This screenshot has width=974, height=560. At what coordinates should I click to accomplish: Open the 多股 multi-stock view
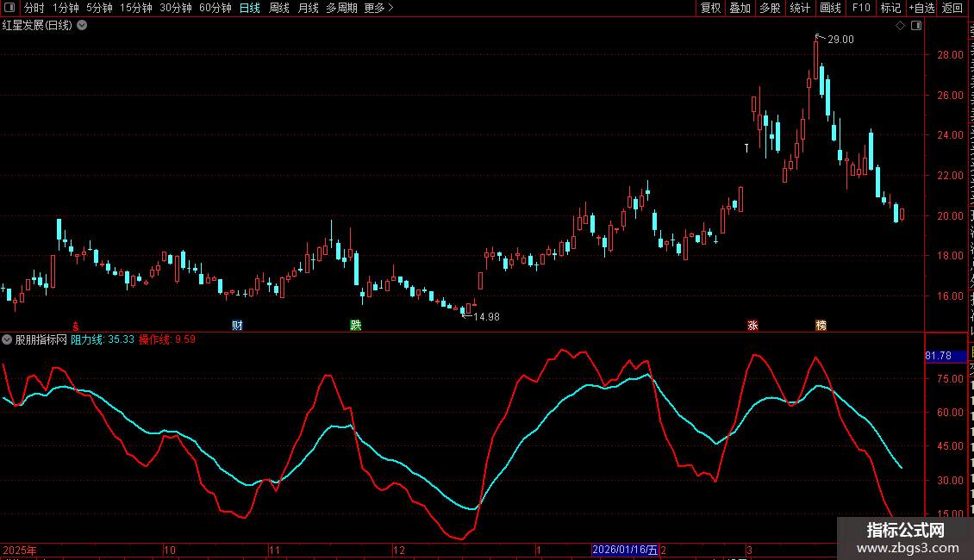771,8
